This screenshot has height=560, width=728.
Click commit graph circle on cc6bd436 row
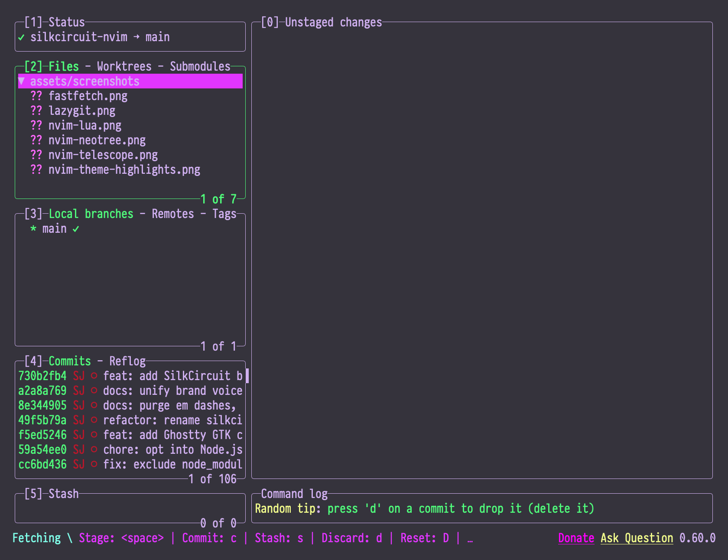pyautogui.click(x=94, y=464)
